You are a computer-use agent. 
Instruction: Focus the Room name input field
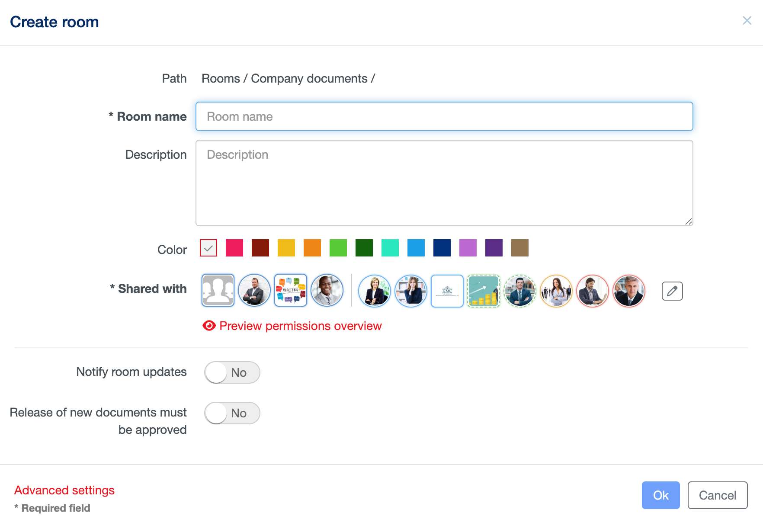pos(444,116)
